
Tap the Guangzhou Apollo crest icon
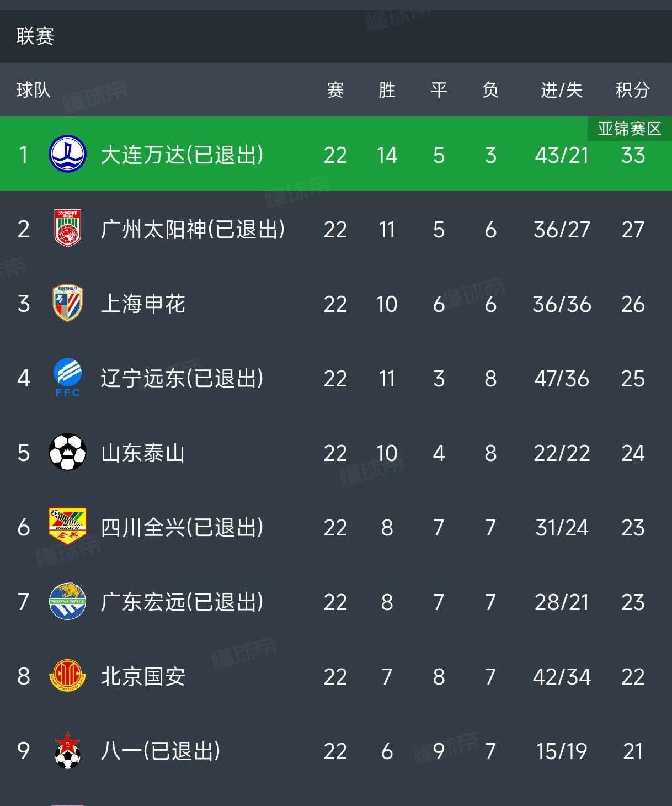pos(67,228)
